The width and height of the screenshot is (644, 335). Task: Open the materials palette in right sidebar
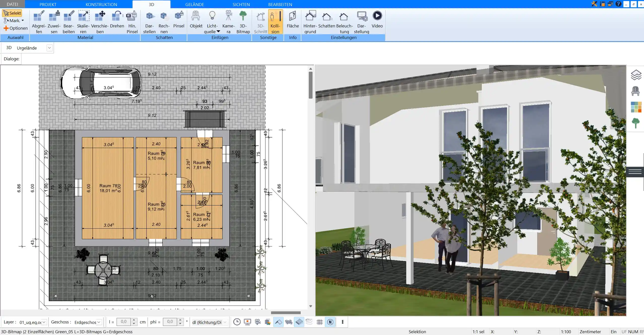[x=636, y=107]
